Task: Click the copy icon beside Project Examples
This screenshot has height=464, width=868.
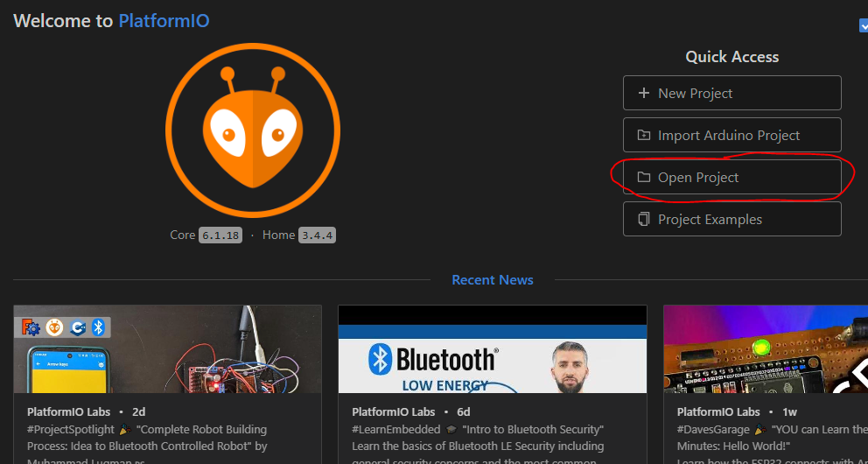Action: [643, 219]
